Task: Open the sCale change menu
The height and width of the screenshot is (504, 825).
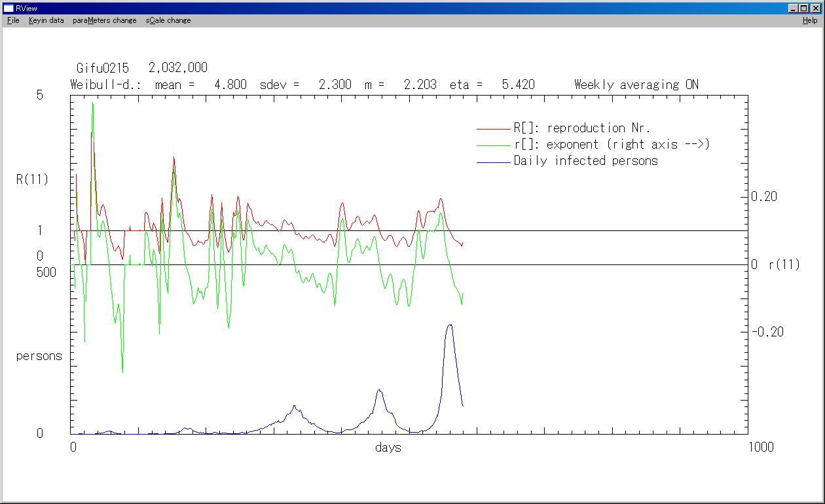Action: [x=168, y=20]
